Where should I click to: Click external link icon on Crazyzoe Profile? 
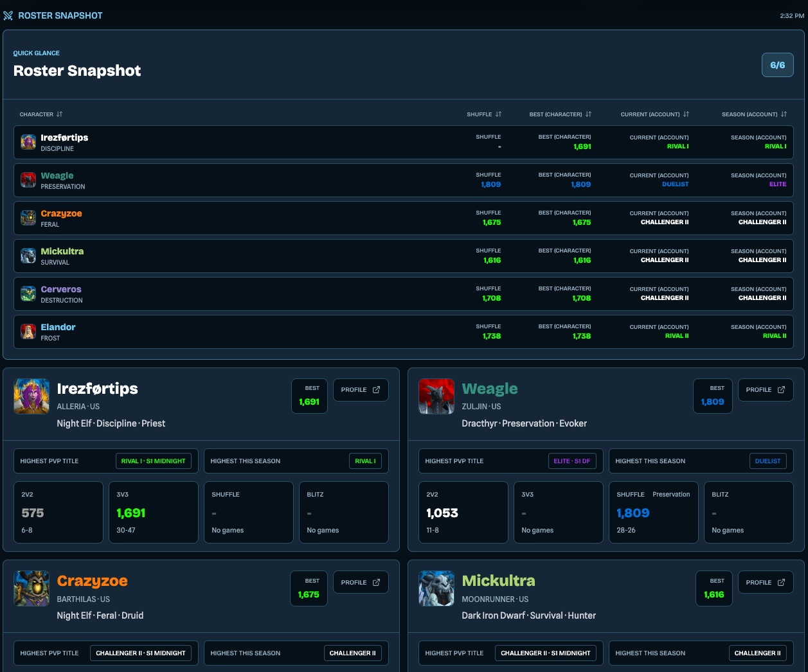376,583
